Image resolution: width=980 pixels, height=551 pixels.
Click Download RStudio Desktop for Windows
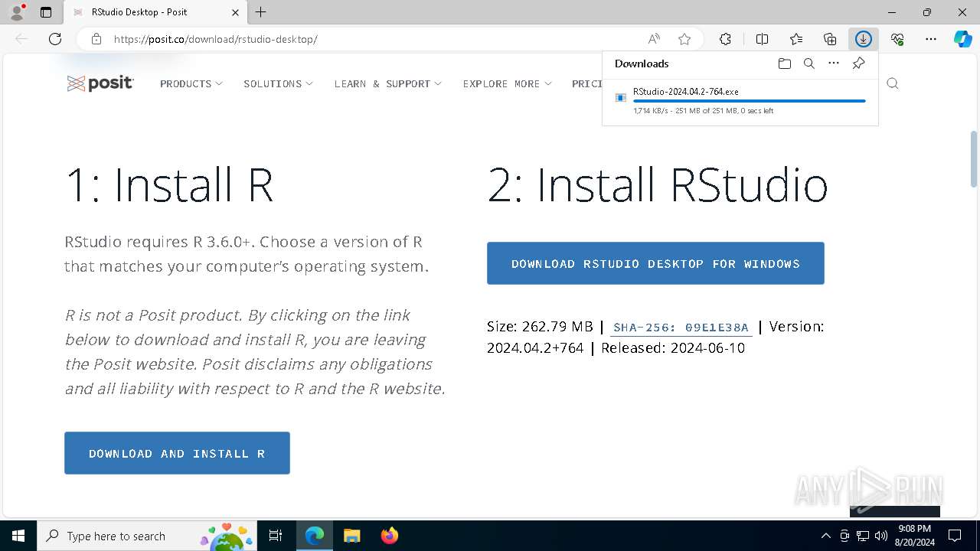655,263
